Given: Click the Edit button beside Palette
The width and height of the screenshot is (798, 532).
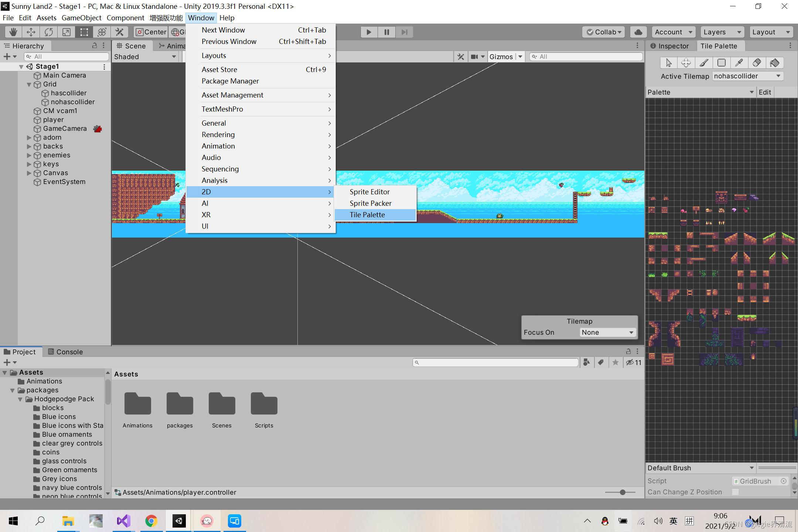Looking at the screenshot, I should coord(765,92).
